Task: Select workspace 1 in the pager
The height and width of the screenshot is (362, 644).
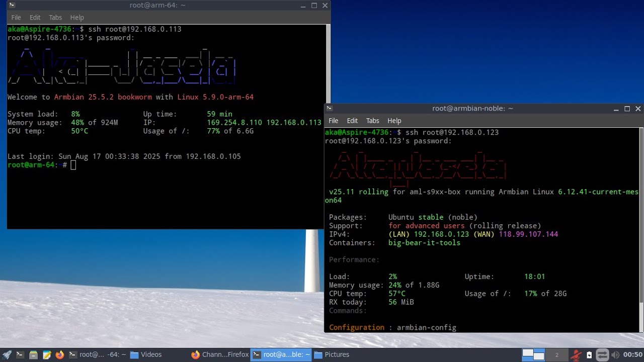Action: 533,354
